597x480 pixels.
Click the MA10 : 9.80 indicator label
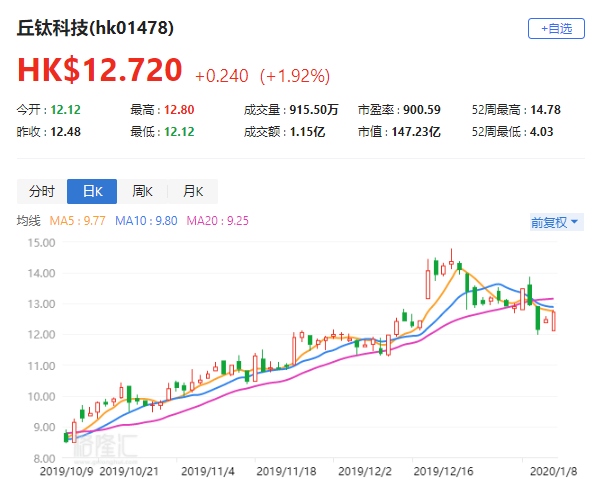click(146, 221)
